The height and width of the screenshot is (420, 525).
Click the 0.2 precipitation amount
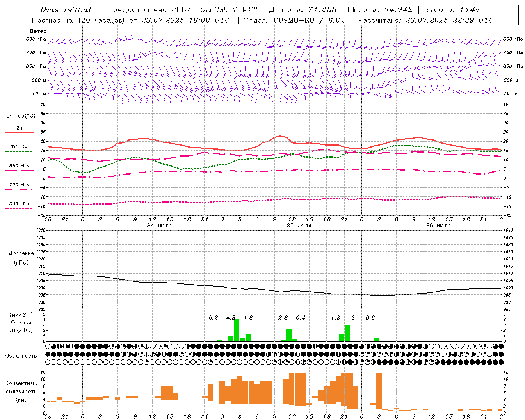[x=213, y=318]
